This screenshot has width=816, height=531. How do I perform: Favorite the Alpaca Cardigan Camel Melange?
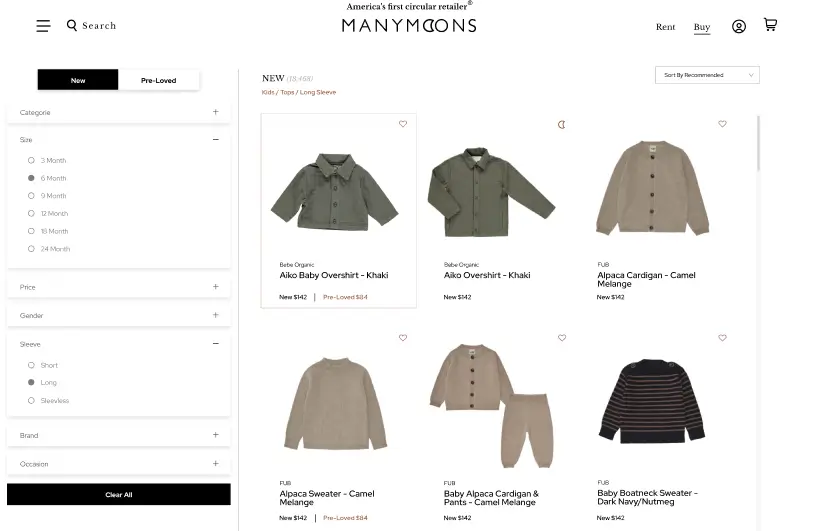coord(722,124)
